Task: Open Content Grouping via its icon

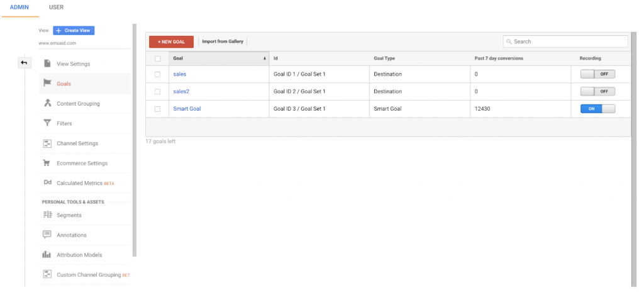Action: click(x=47, y=103)
